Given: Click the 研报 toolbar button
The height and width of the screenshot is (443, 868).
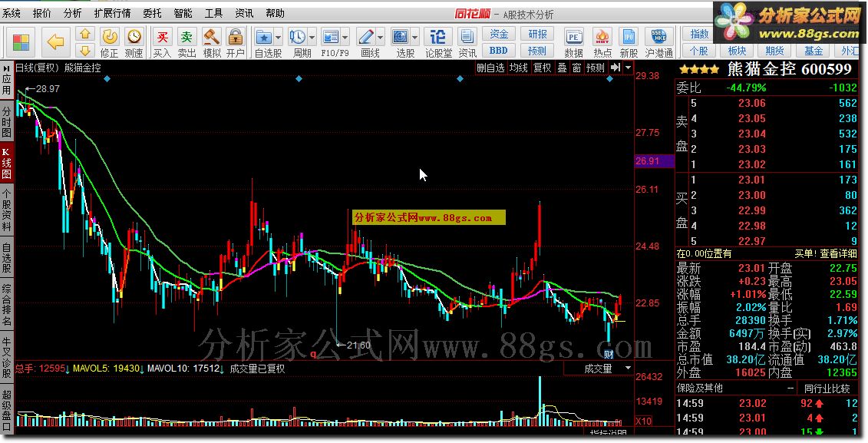Looking at the screenshot, I should pos(537,34).
